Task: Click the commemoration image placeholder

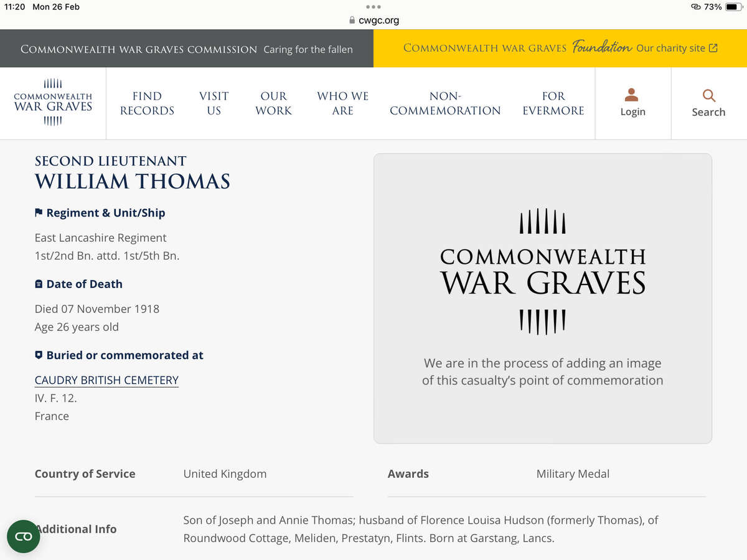Action: click(x=543, y=299)
